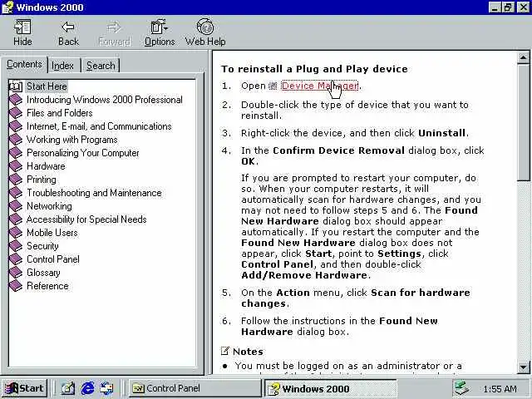Select Working with Programs topic

click(x=72, y=140)
